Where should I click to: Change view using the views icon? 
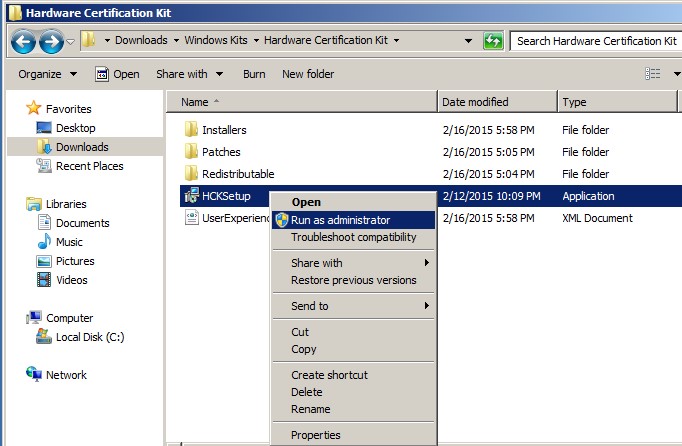(652, 74)
